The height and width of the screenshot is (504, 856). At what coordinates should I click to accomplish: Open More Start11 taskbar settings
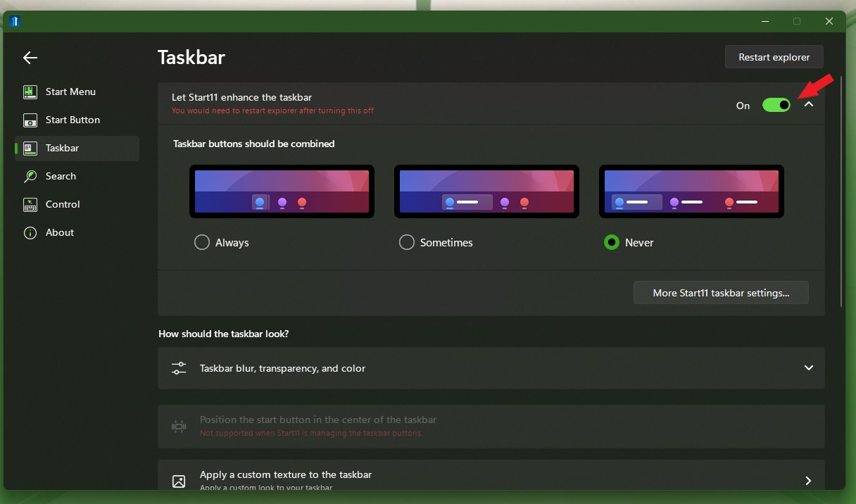(721, 293)
